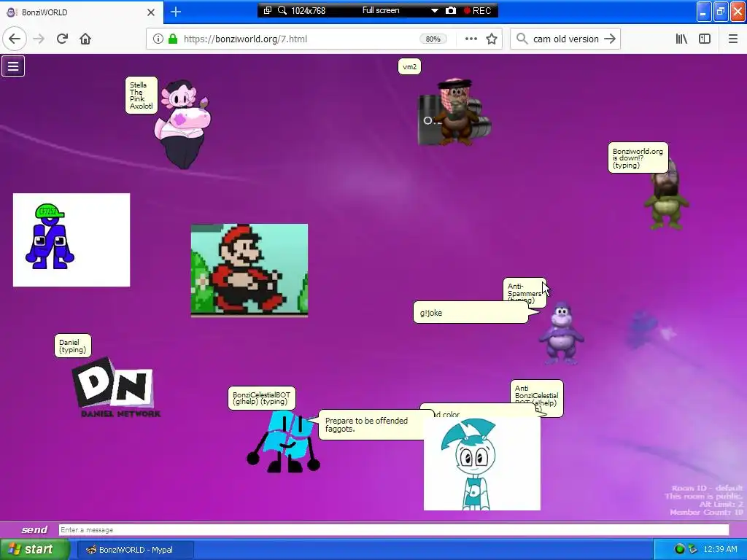Viewport: 747px width, 560px height.
Task: Open a new browser tab
Action: [176, 12]
